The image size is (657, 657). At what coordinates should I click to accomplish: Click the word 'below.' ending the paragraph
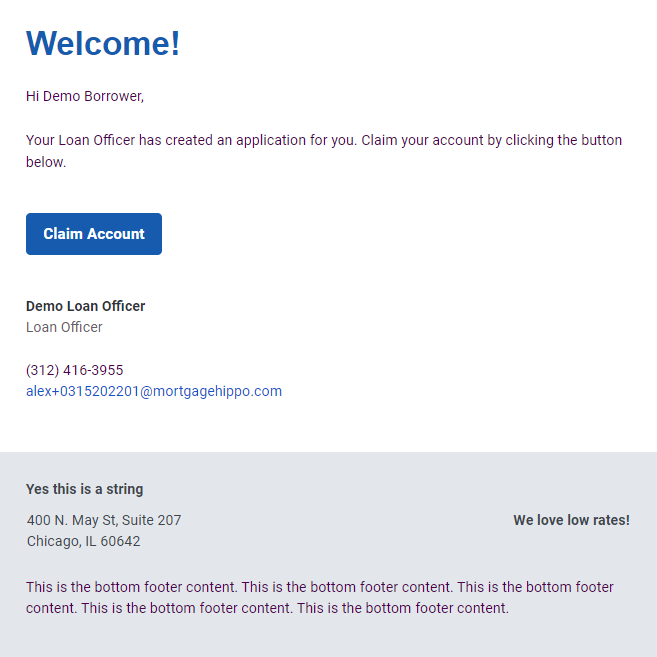(x=46, y=162)
